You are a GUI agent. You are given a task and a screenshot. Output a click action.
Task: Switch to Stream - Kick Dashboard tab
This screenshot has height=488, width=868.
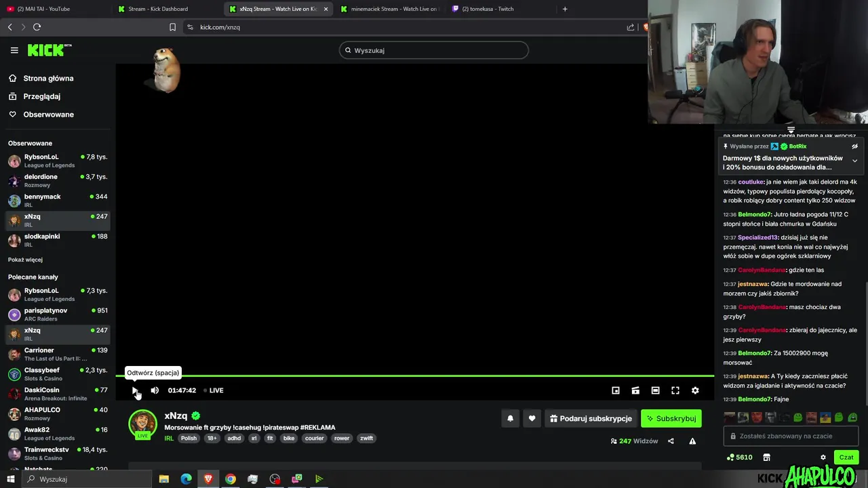[167, 9]
